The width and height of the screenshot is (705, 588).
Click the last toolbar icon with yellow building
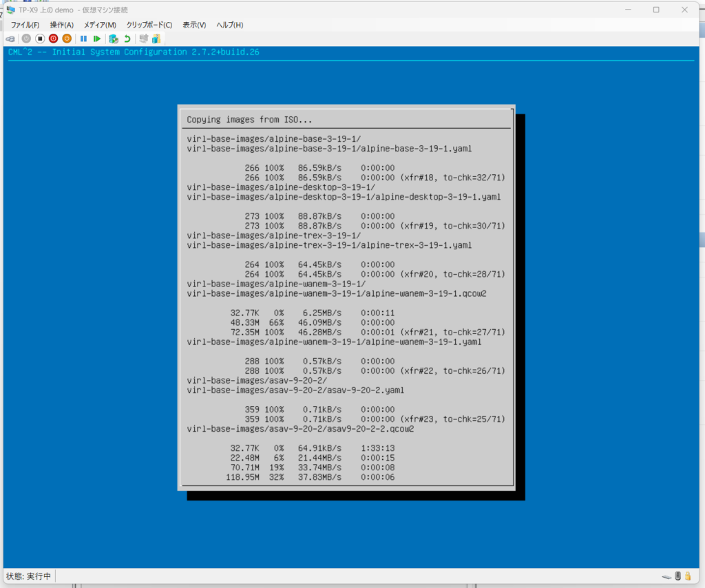156,39
